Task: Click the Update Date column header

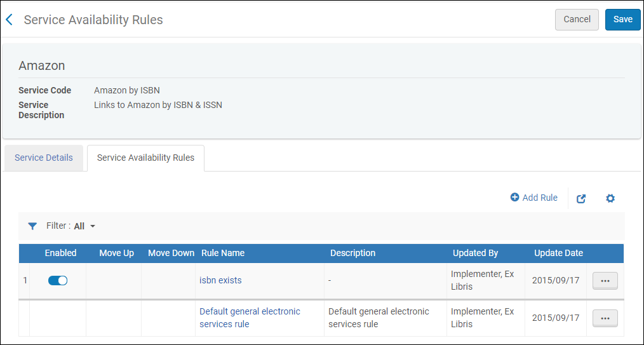Action: pos(558,253)
